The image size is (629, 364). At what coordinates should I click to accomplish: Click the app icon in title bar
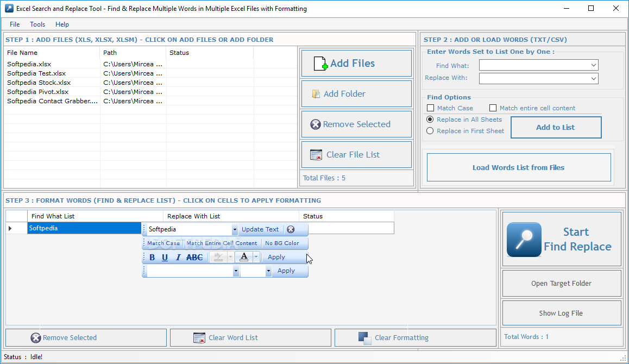click(x=9, y=9)
